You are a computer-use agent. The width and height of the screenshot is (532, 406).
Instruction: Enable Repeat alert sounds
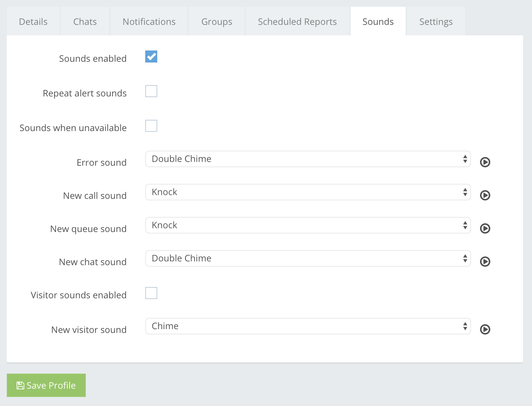[151, 92]
